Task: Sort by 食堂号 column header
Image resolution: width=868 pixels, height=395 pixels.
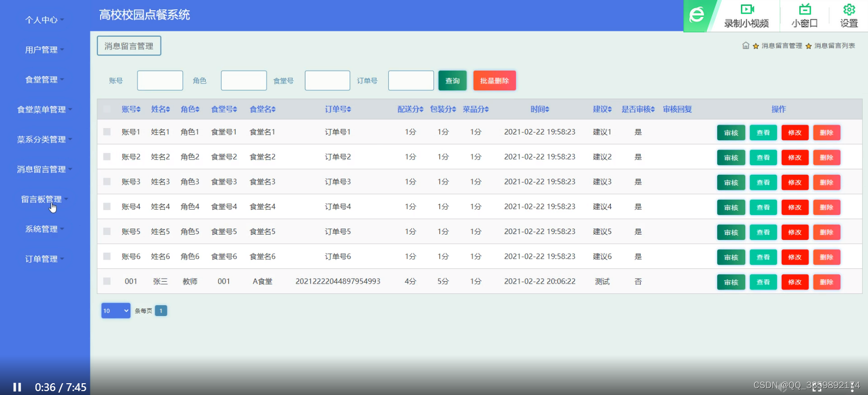Action: click(x=224, y=109)
